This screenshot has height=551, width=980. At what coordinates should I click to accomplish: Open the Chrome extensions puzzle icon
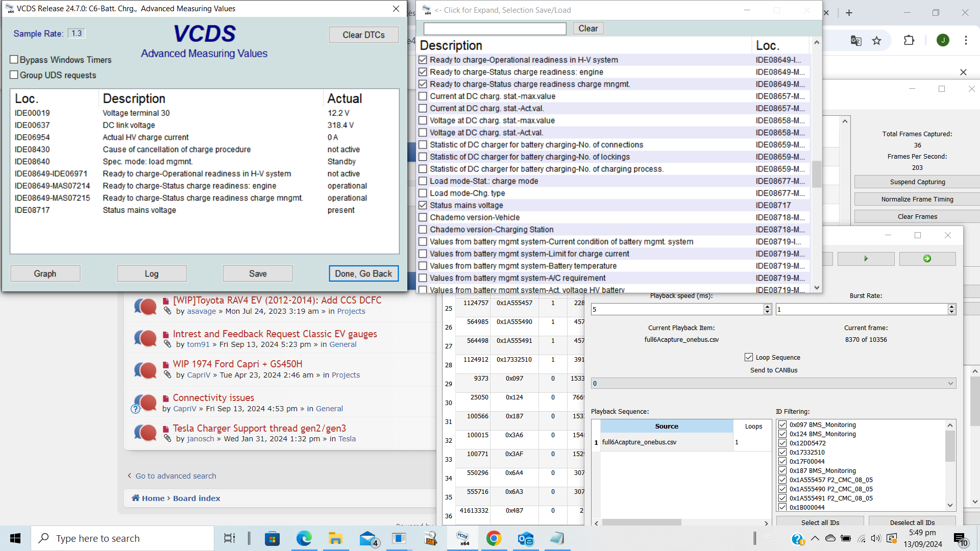(909, 40)
